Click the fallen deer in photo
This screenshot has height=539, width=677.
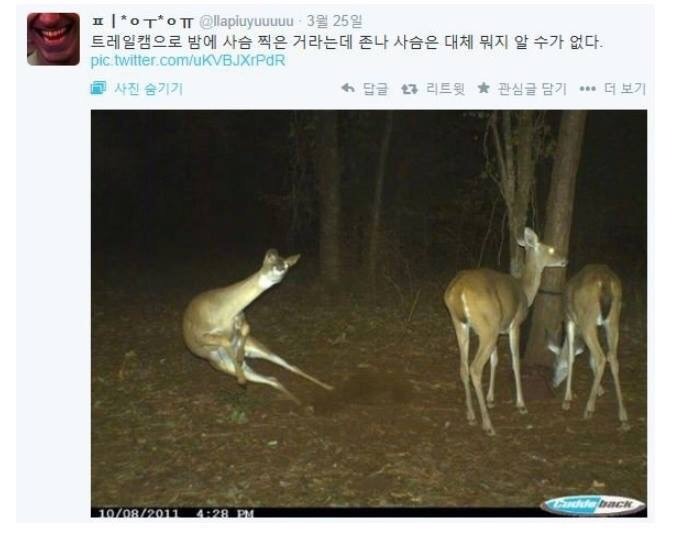pyautogui.click(x=250, y=324)
